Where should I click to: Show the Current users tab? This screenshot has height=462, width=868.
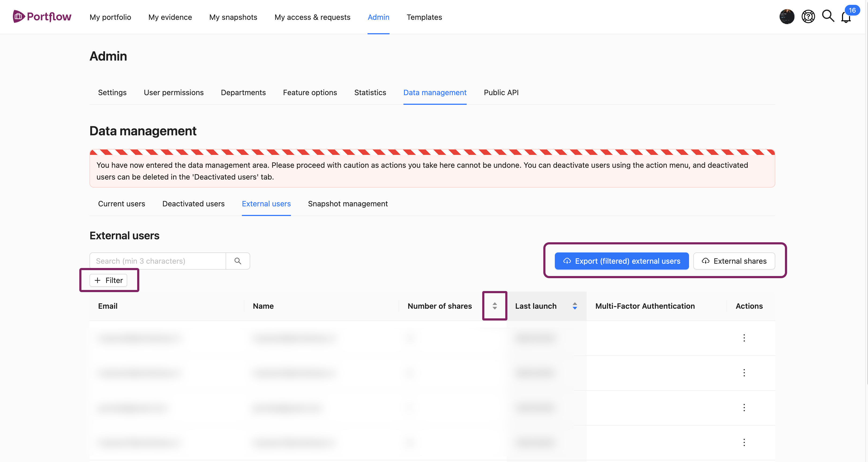122,204
